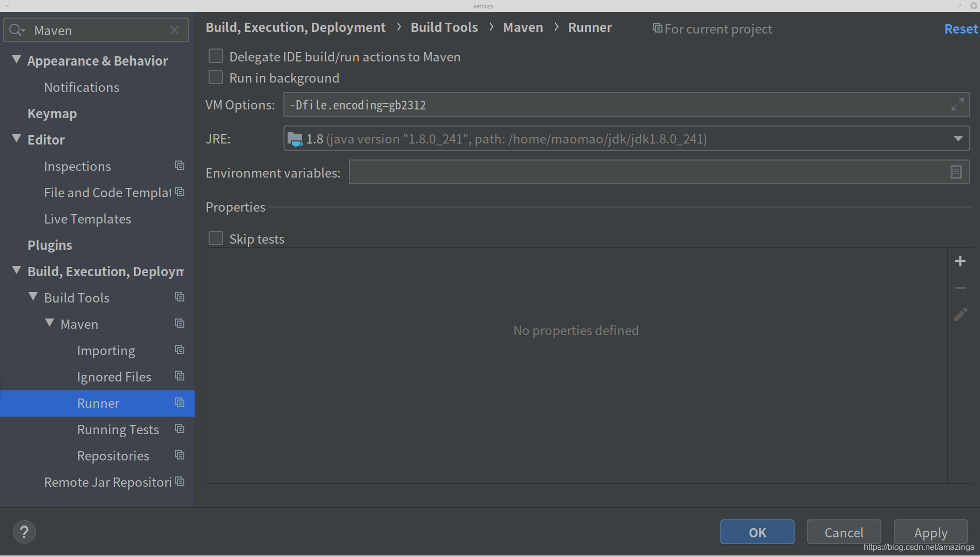Image resolution: width=980 pixels, height=557 pixels.
Task: Expand the VM Options field editor
Action: coord(957,105)
